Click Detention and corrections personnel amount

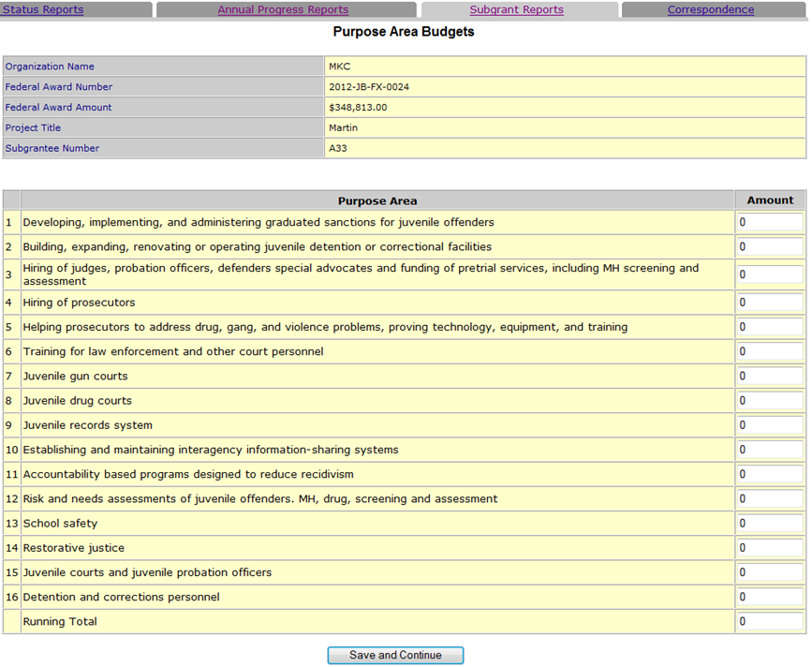769,597
